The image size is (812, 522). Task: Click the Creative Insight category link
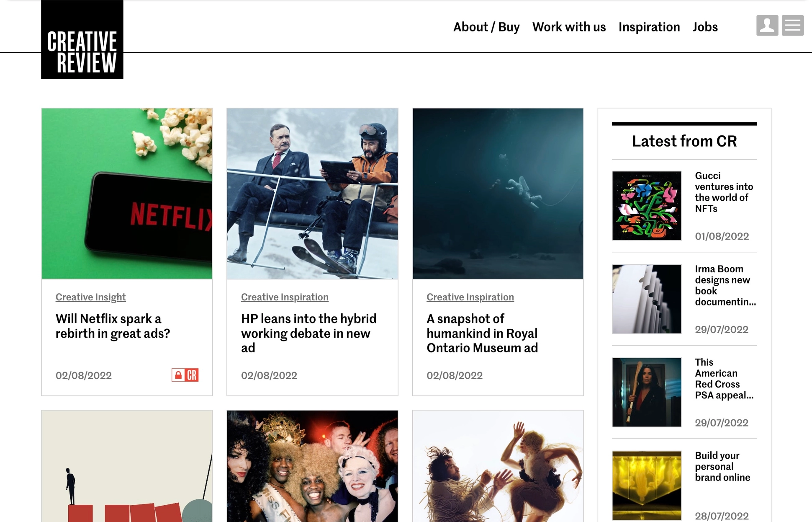[x=90, y=297]
